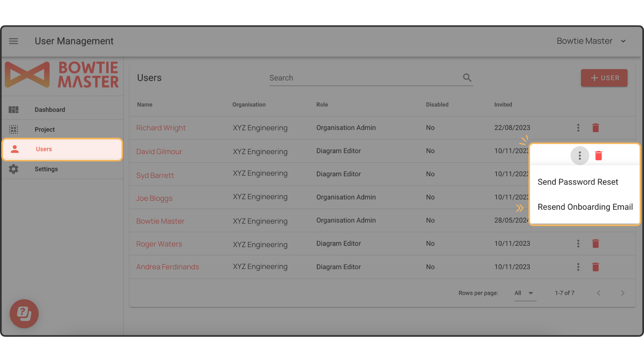Click the Bowtie Master logo

coord(61,75)
